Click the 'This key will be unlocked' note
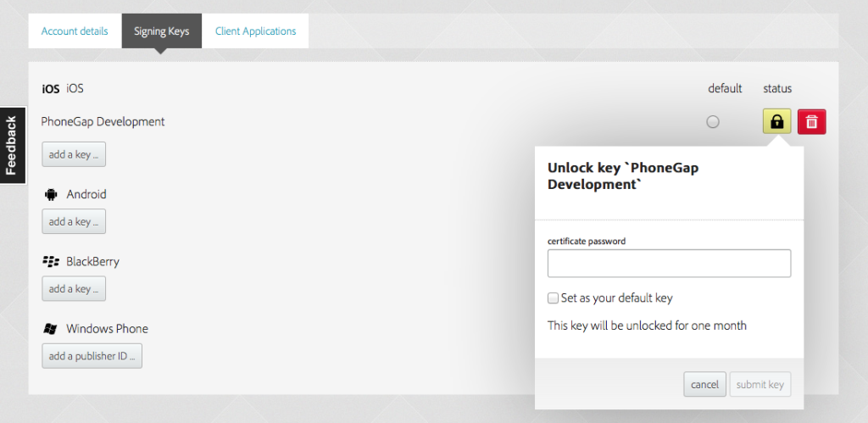 [647, 326]
